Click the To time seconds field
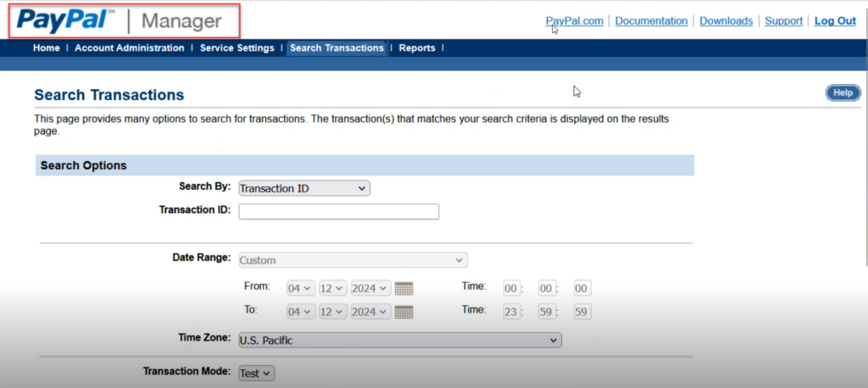Screen dimensions: 868x388 pos(582,312)
